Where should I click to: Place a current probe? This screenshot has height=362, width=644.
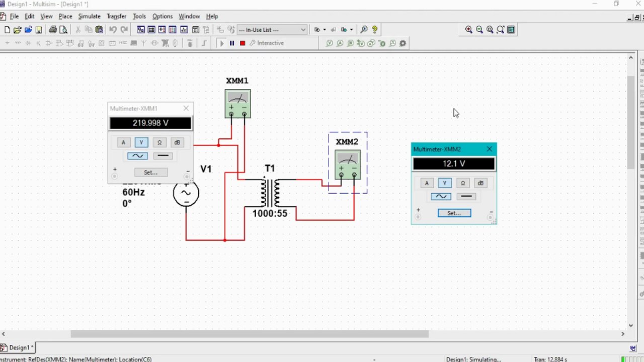340,43
